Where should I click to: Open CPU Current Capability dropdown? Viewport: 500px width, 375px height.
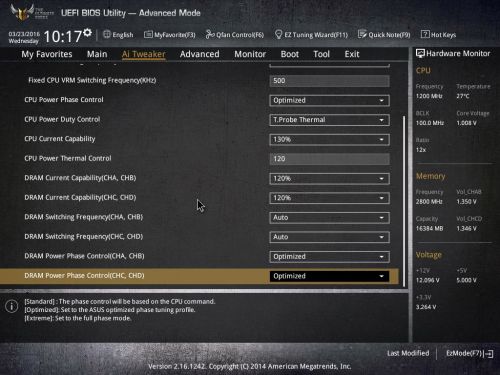pos(329,139)
